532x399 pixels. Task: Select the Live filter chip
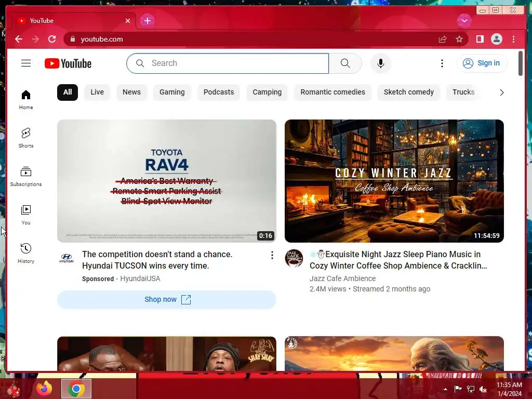(97, 92)
